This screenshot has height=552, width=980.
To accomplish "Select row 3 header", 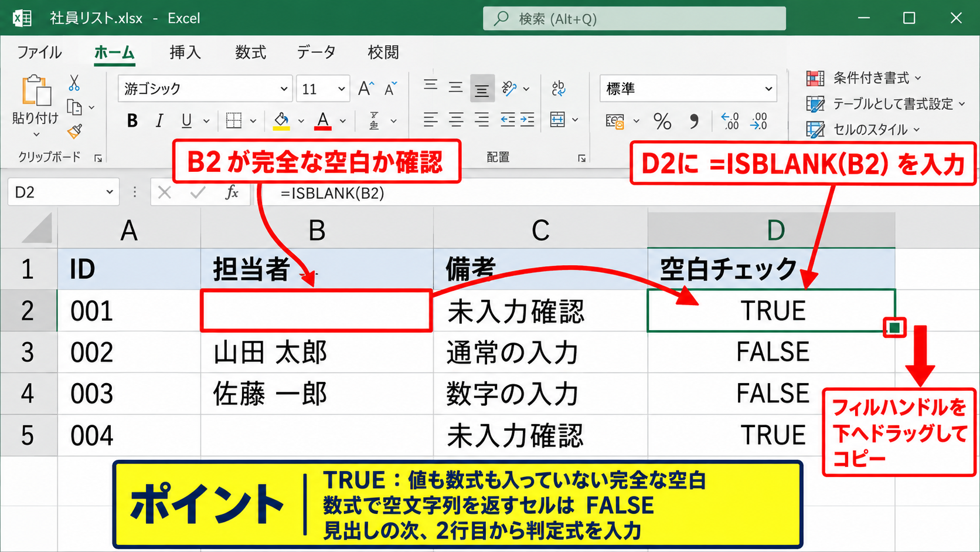I will tap(28, 353).
